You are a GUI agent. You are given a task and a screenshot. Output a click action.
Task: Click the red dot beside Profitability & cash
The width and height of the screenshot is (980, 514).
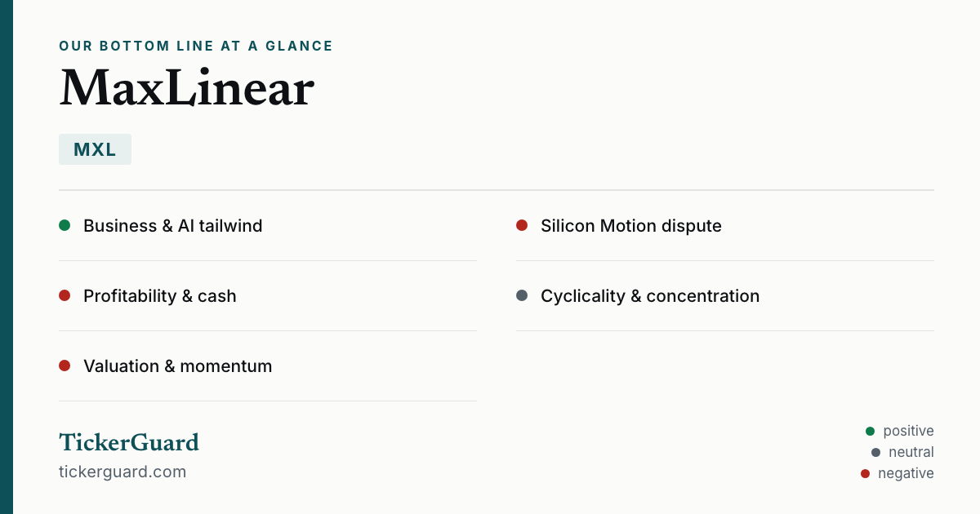tap(65, 295)
